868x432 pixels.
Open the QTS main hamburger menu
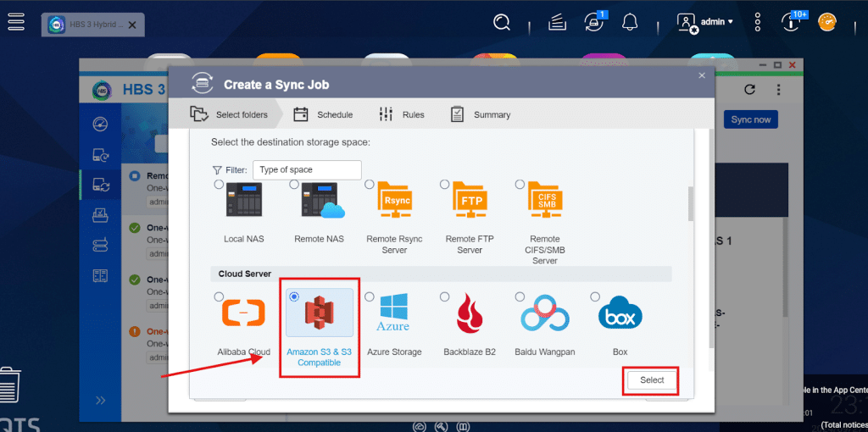click(x=16, y=22)
